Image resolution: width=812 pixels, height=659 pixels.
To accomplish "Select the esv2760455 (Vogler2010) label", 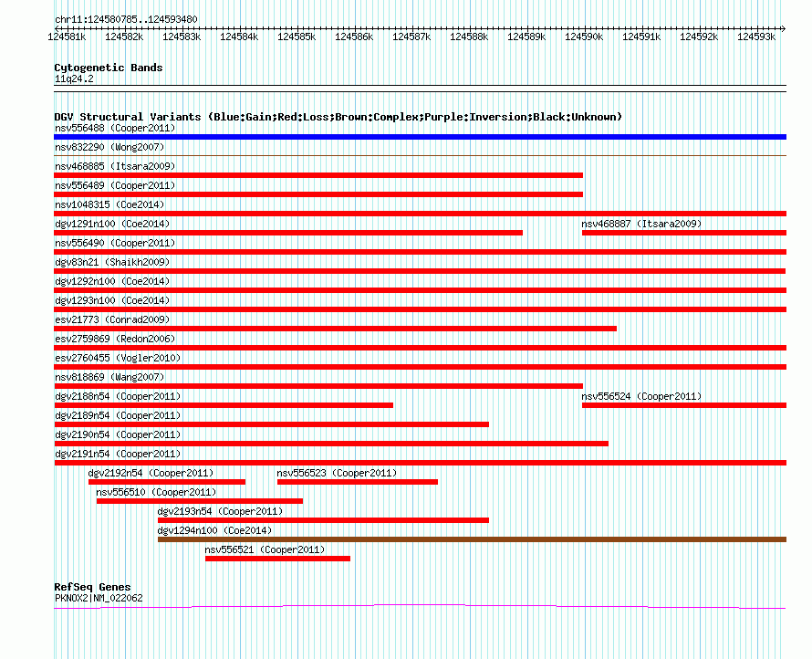I will click(118, 358).
